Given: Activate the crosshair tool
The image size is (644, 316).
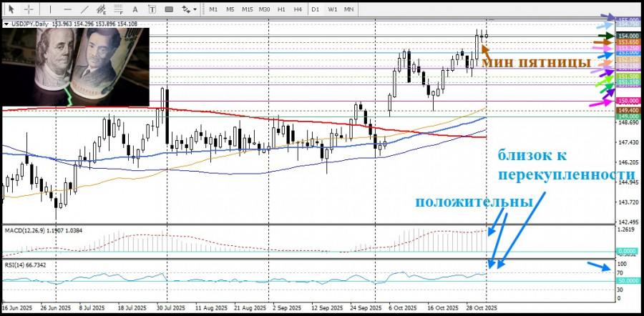Looking at the screenshot, I should [x=28, y=9].
